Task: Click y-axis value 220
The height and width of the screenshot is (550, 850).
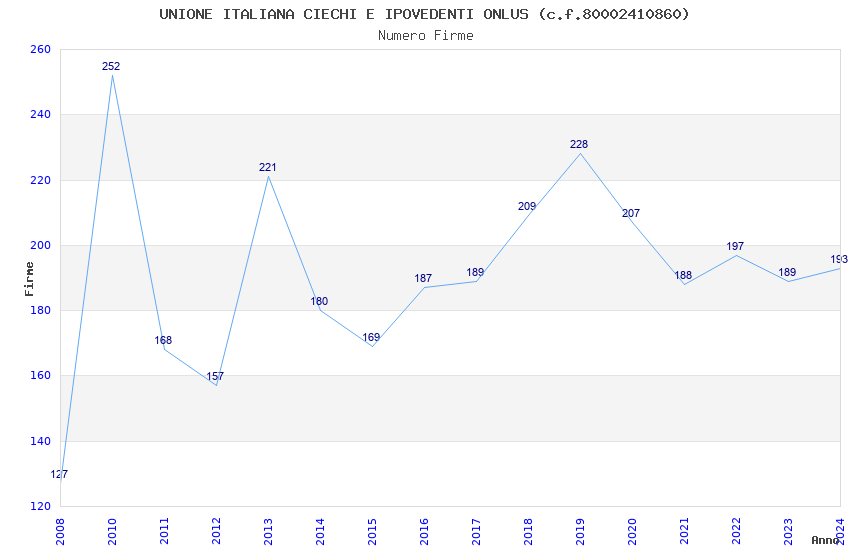Action: (x=41, y=180)
